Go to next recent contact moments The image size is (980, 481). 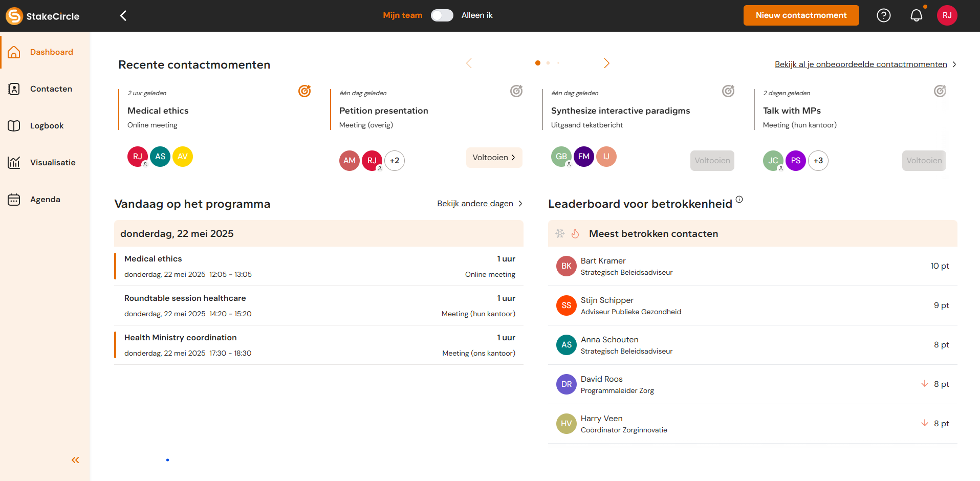[x=606, y=63]
